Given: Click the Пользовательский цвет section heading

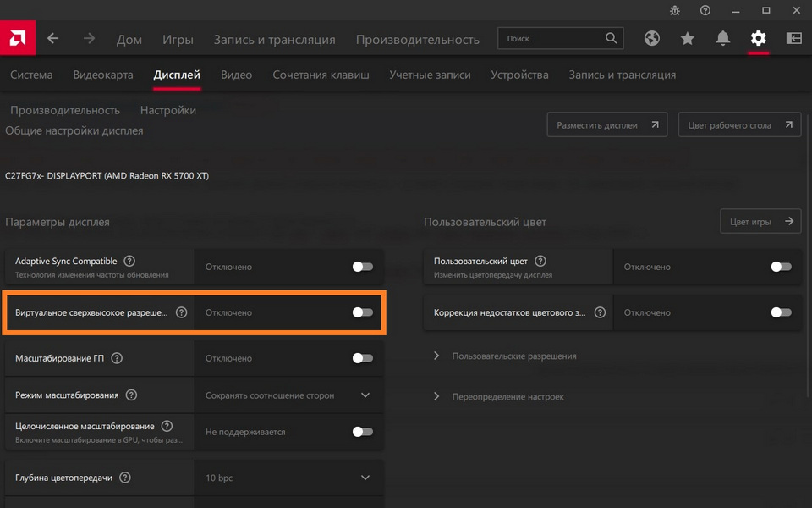Looking at the screenshot, I should 485,222.
